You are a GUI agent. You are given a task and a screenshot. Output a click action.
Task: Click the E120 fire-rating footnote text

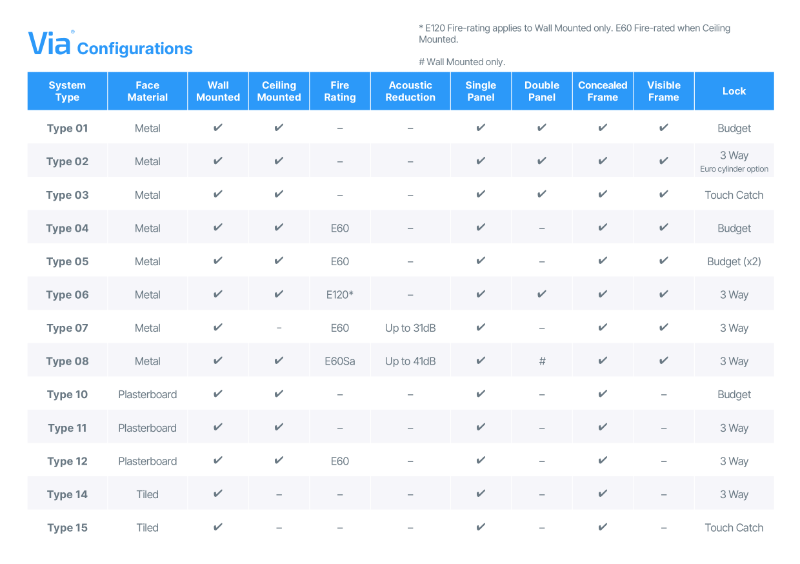click(x=574, y=34)
